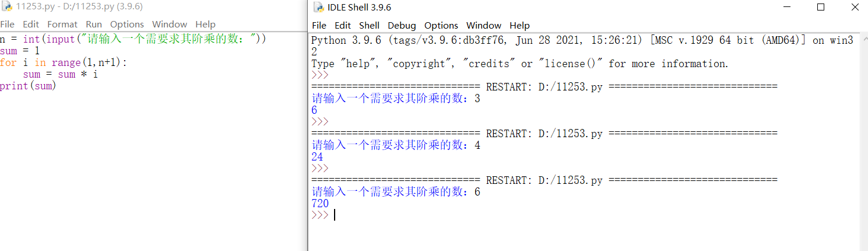Screen dimensions: 868x251
Task: Click the 11253.py editor title bar icon
Action: (7, 7)
